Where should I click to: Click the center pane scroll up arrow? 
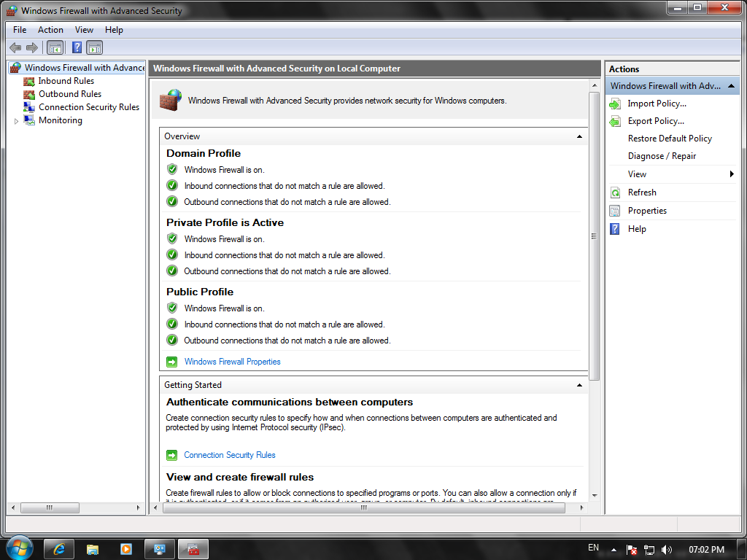[x=594, y=85]
